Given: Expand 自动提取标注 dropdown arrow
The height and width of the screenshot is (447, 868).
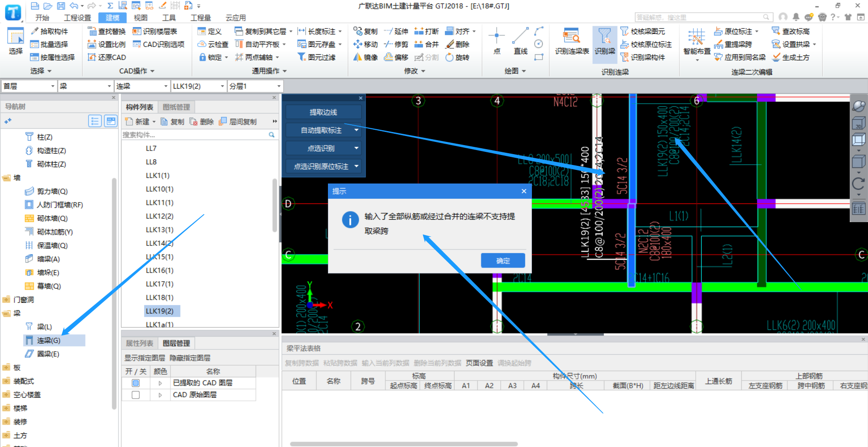Looking at the screenshot, I should (x=356, y=130).
